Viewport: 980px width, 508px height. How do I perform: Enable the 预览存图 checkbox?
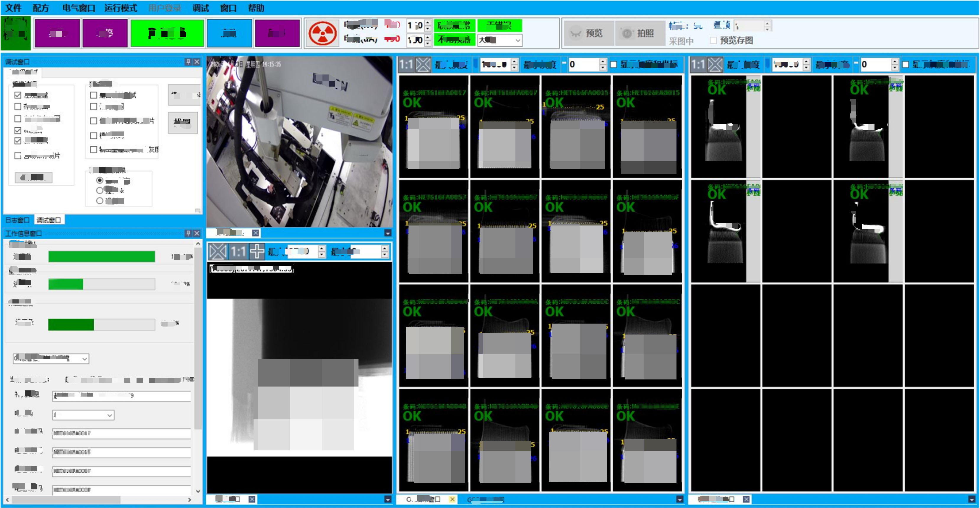point(713,40)
